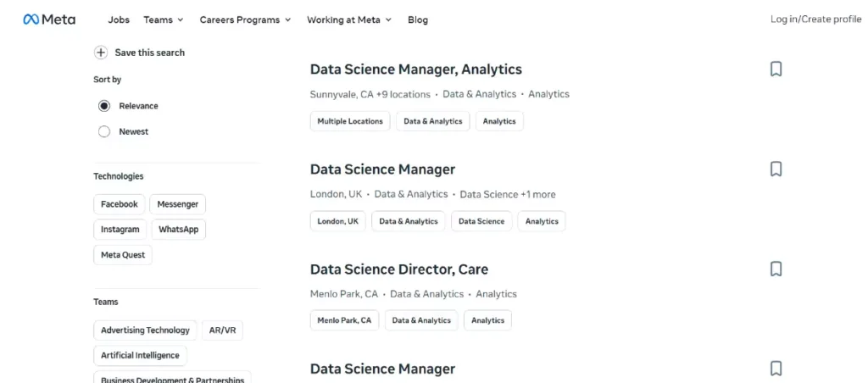The height and width of the screenshot is (383, 868).
Task: Expand the Careers Programs menu
Action: 245,19
